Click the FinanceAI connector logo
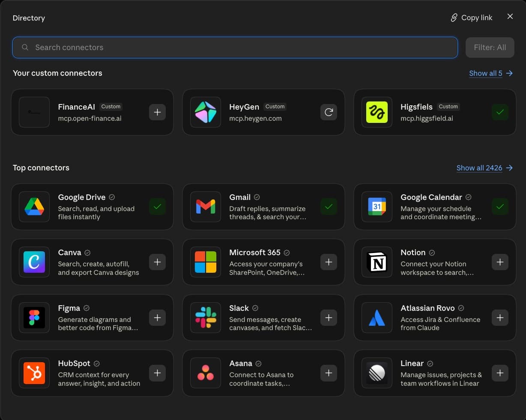 (34, 112)
